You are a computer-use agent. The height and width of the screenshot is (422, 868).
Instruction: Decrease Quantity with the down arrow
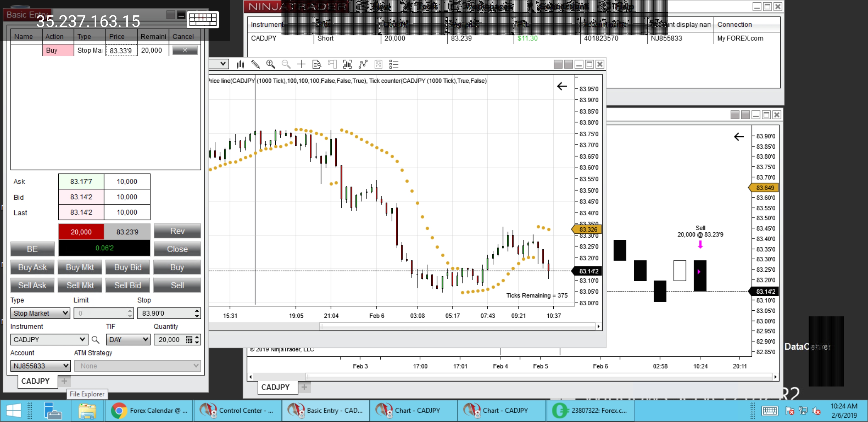coord(197,342)
